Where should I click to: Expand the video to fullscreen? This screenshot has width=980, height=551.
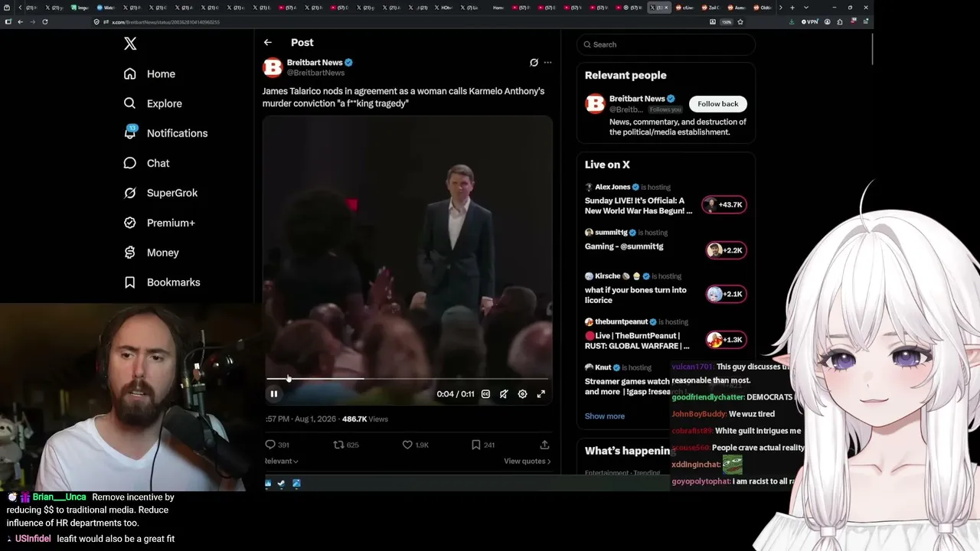pyautogui.click(x=541, y=394)
